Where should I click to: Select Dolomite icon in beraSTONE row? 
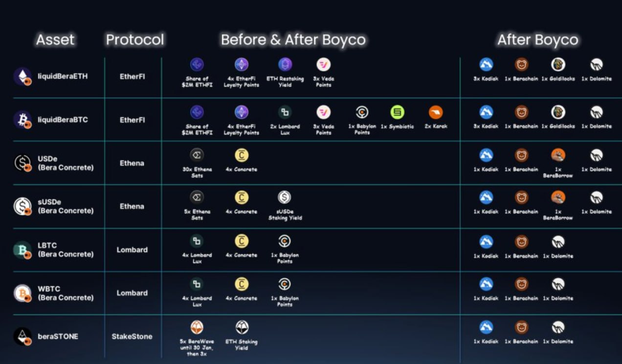[x=558, y=327]
